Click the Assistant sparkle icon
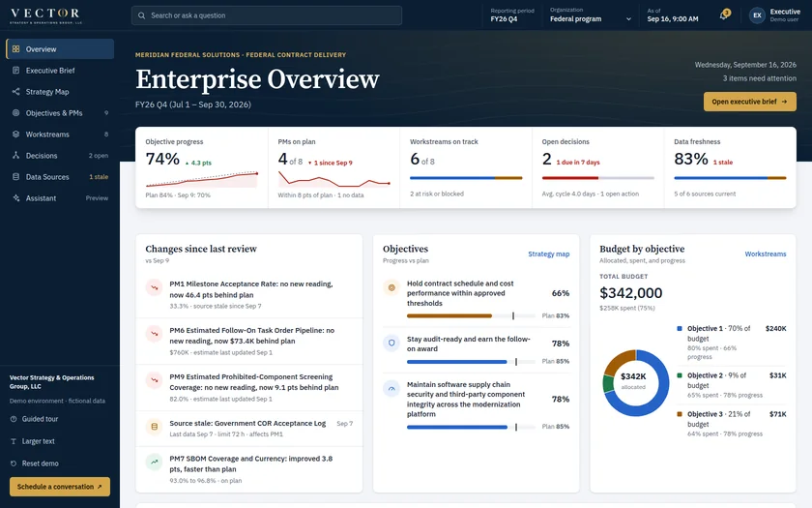812x508 pixels. 16,197
